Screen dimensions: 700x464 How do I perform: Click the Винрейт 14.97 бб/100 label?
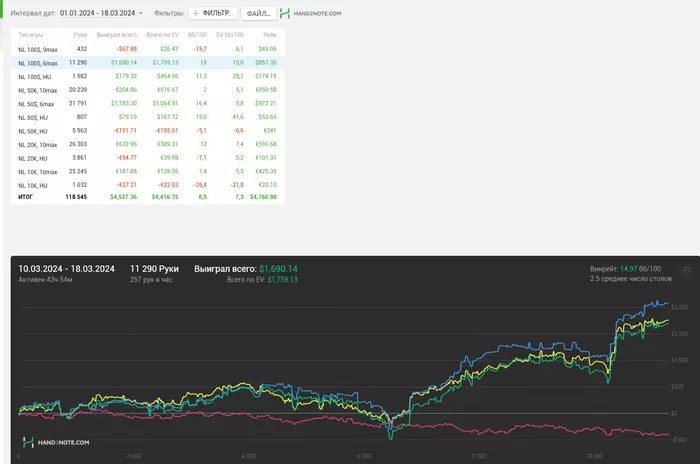[625, 269]
